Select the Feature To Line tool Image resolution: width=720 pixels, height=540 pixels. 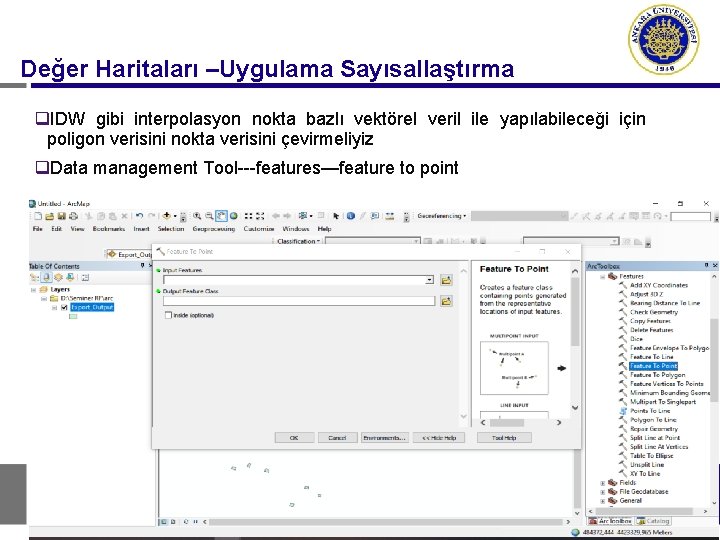pos(652,357)
